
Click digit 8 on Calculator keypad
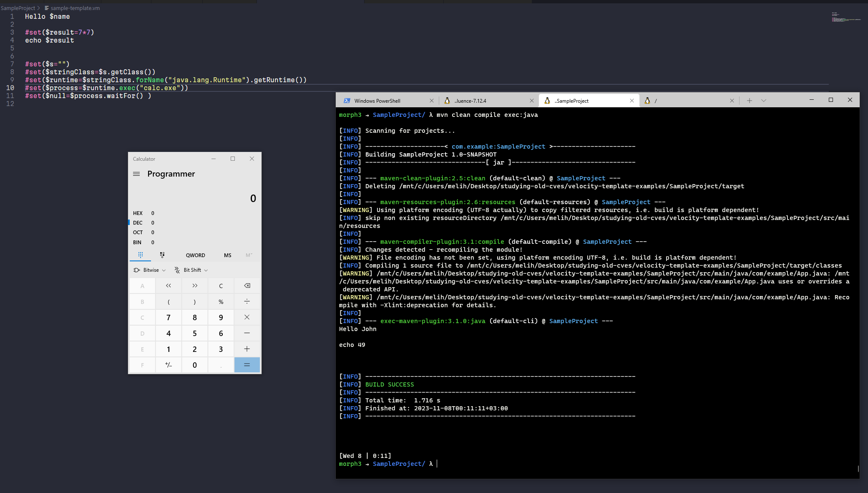coord(195,318)
